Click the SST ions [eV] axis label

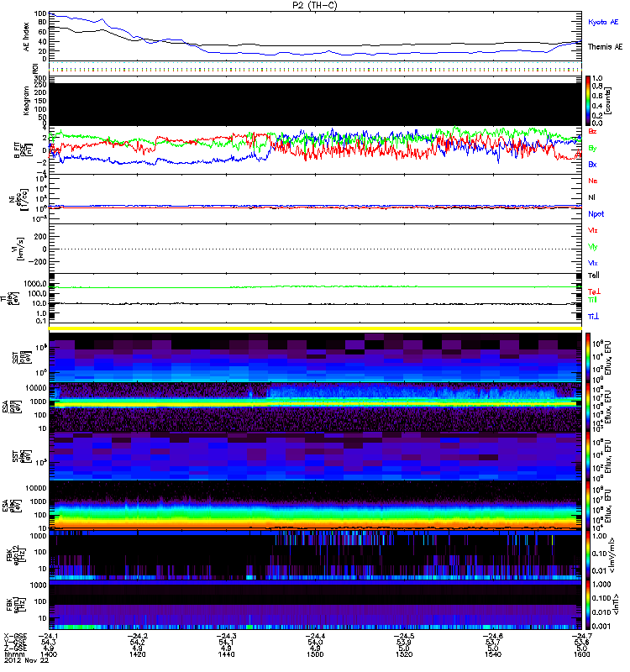click(x=21, y=359)
